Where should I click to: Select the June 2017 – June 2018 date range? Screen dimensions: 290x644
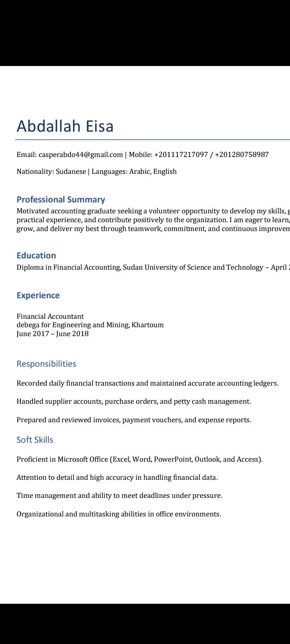pyautogui.click(x=52, y=334)
